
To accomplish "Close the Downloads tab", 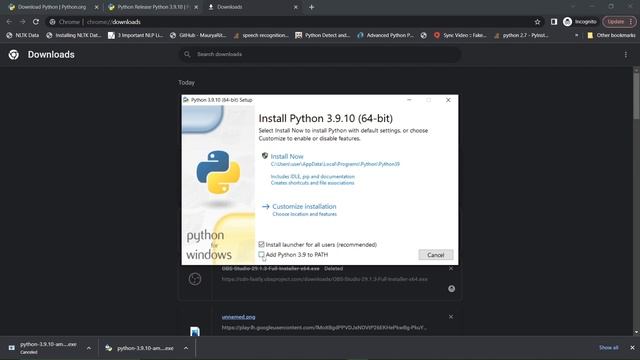I will point(296,7).
